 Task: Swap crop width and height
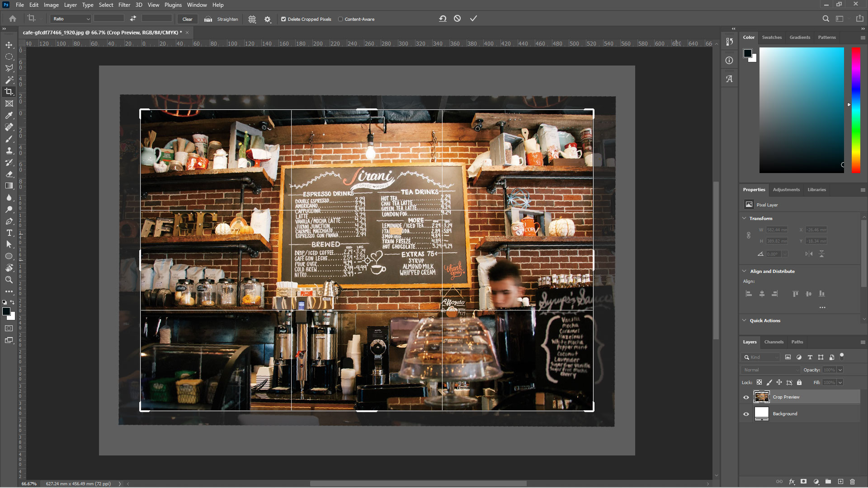tap(133, 19)
